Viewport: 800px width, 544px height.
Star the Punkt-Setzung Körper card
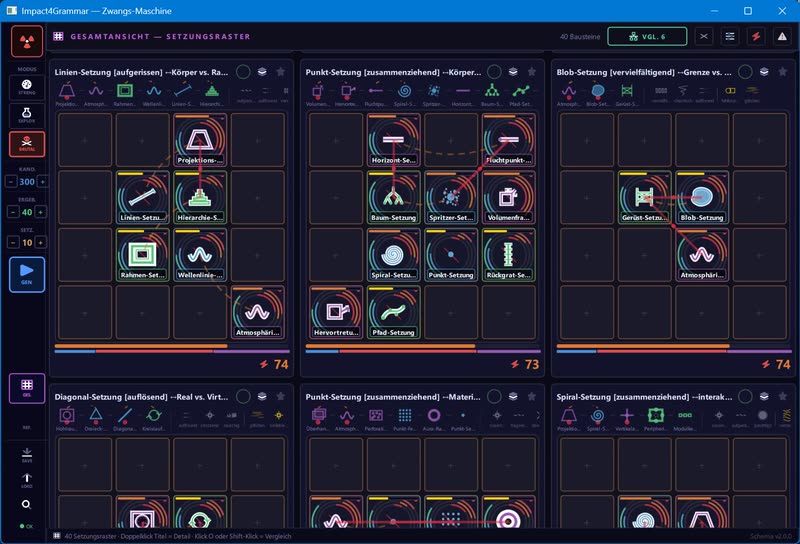[x=532, y=72]
